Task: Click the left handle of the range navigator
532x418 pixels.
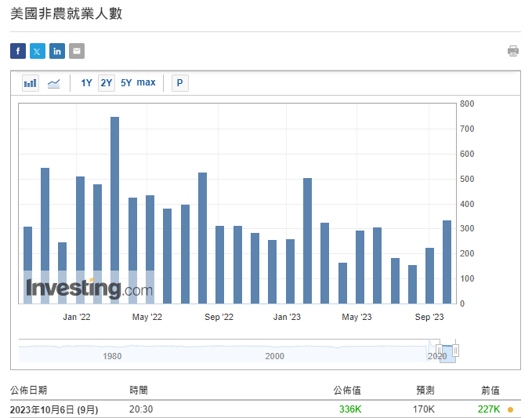Action: tap(439, 350)
